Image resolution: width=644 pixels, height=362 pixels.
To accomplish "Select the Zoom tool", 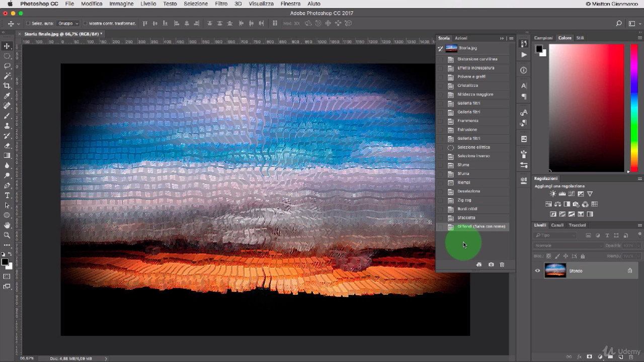I will coord(7,235).
